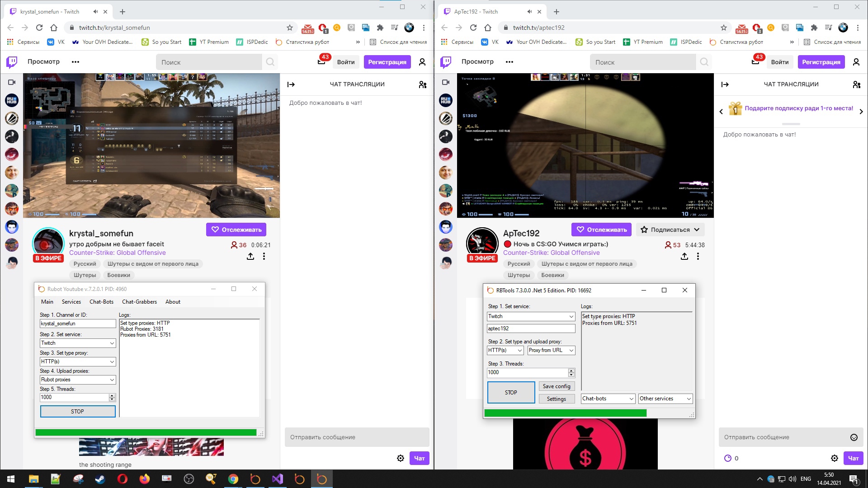868x488 pixels.
Task: Open Services menu in Rubot Youtube
Action: (x=71, y=302)
